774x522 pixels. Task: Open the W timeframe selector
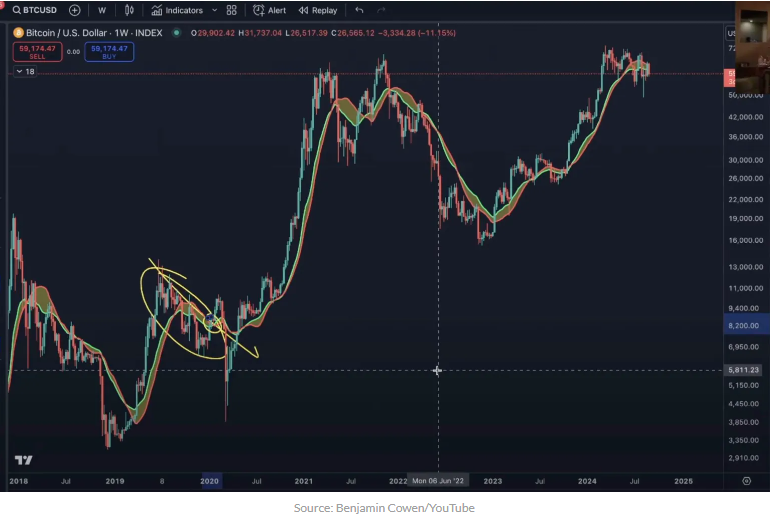click(102, 10)
